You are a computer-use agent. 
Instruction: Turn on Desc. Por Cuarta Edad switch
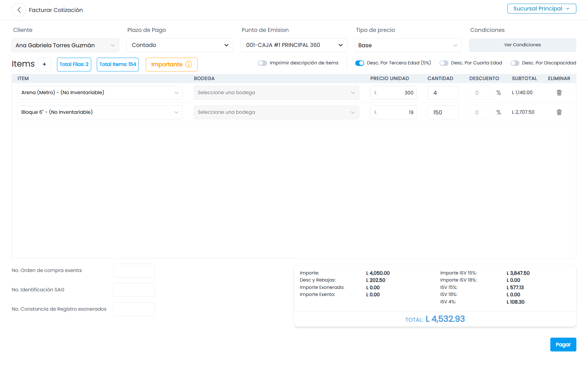(x=444, y=63)
